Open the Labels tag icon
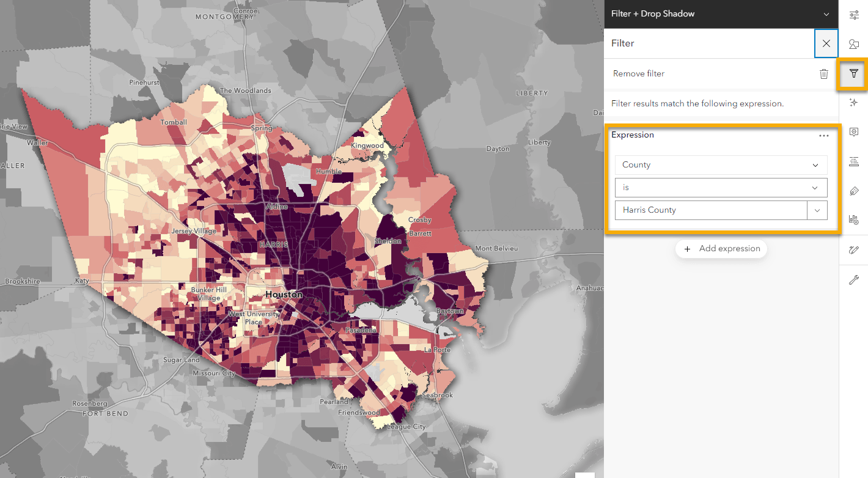Viewport: 868px width, 478px height. click(854, 191)
